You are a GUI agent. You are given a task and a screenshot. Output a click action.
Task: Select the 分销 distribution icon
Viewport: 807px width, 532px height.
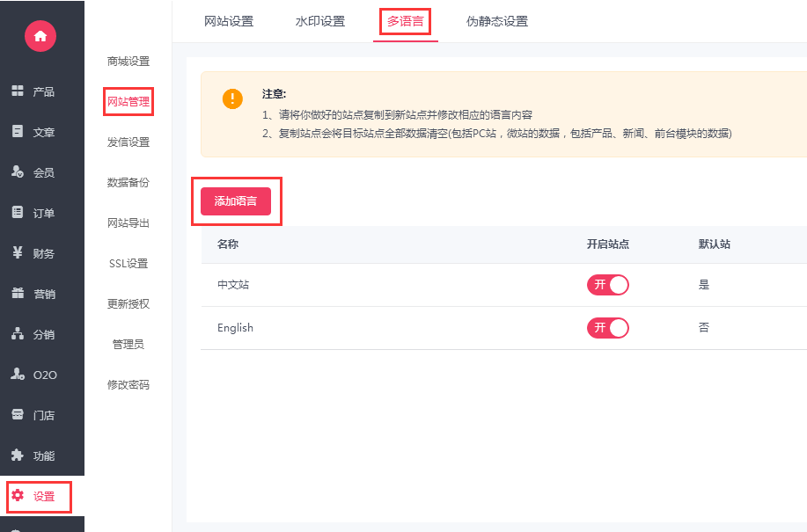[18, 333]
